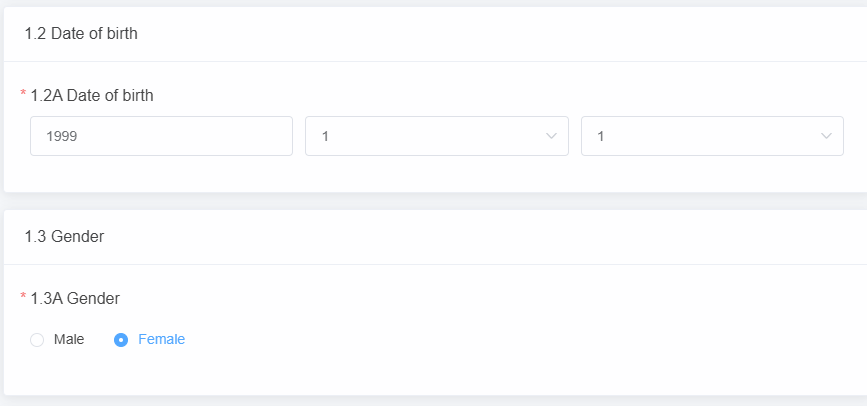867x406 pixels.
Task: Click the empty circle of the Male radio
Action: pos(37,340)
